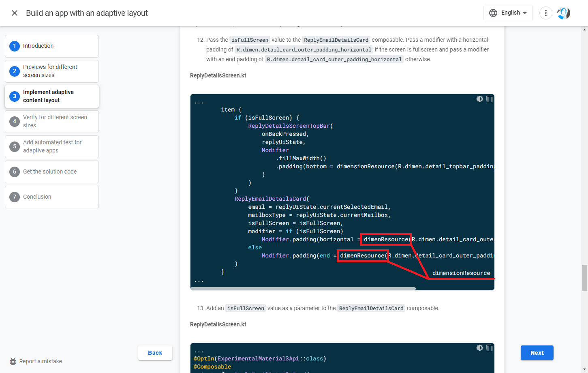Copy the second code block to clipboard

pyautogui.click(x=490, y=348)
